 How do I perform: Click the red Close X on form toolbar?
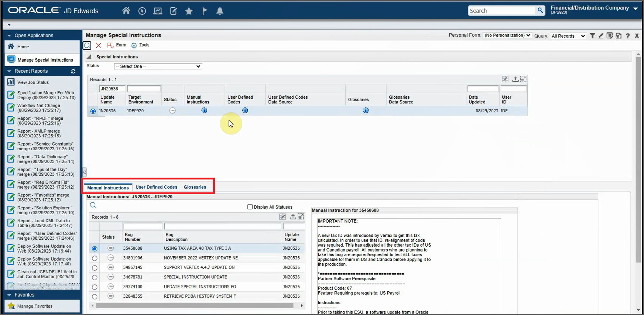point(99,45)
